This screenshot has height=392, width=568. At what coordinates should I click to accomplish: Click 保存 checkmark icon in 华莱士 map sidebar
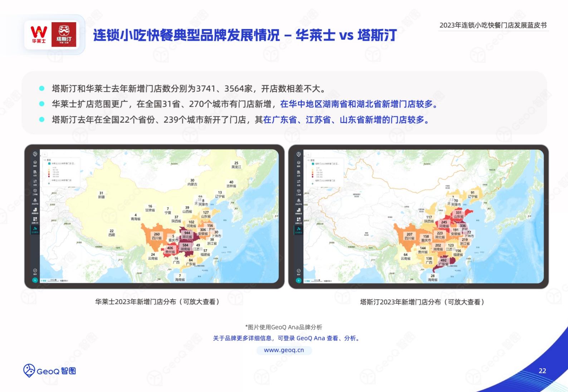35,271
